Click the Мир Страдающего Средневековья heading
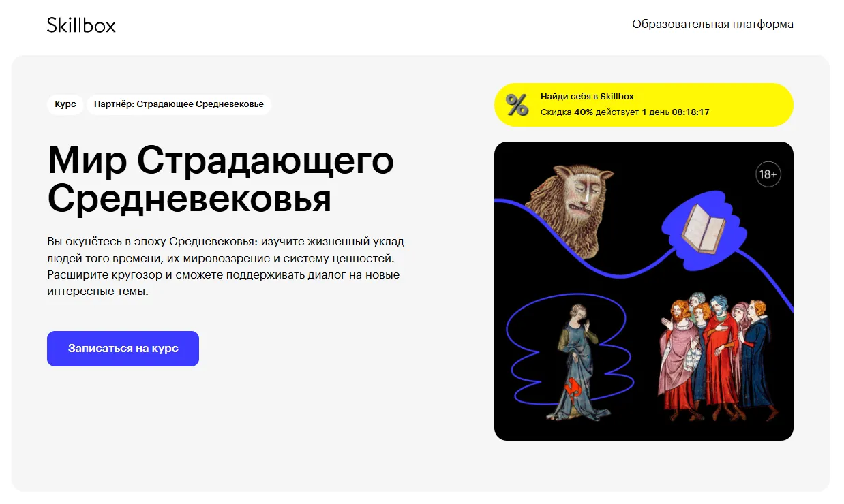The width and height of the screenshot is (844, 504). (221, 179)
